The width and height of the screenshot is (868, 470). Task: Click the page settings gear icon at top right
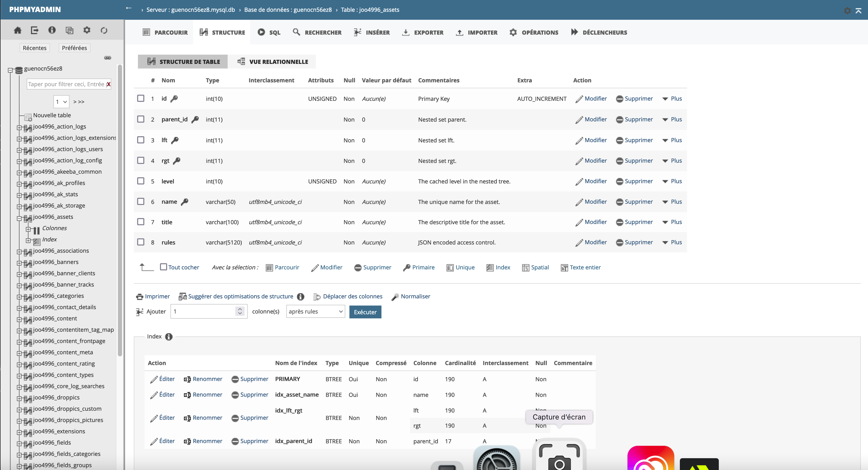coord(847,11)
